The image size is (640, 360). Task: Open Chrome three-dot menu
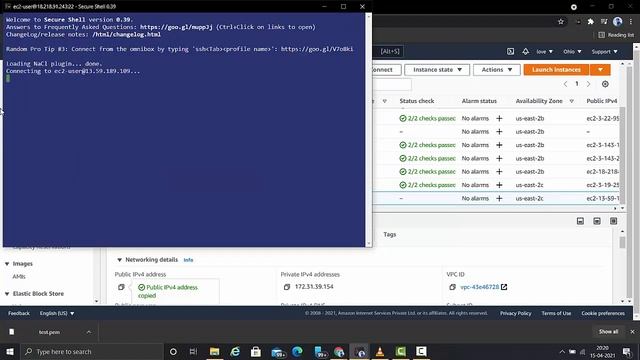pos(631,22)
